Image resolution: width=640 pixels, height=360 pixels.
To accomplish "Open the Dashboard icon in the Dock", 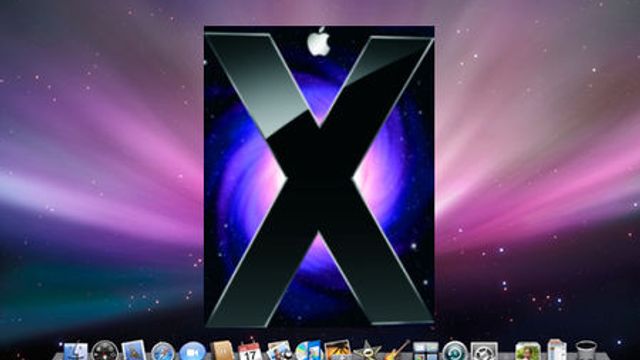I will pos(105,351).
